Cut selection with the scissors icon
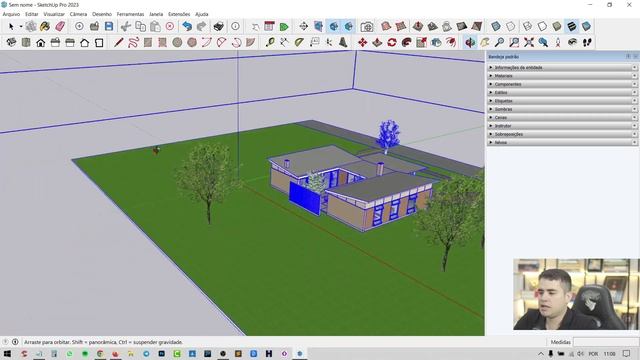Screen dimensions: 640x360 (126, 27)
